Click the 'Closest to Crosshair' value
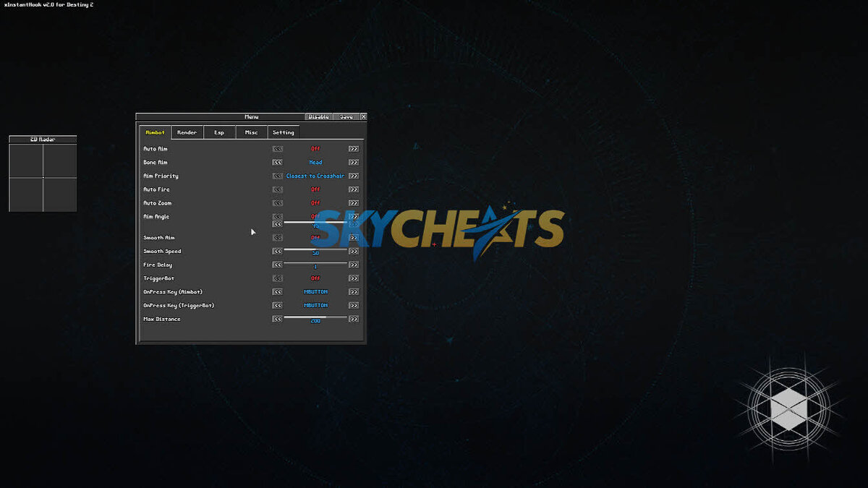868x488 pixels. (x=315, y=176)
